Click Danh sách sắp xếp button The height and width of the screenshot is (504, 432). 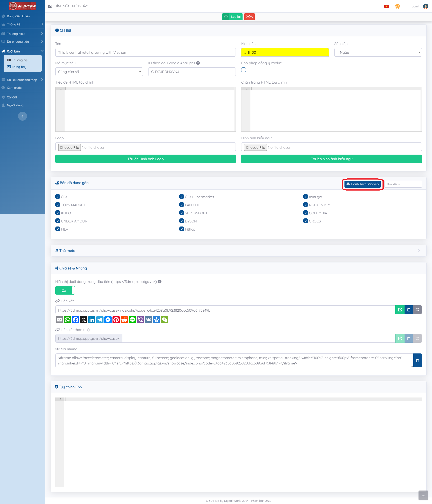pyautogui.click(x=362, y=184)
